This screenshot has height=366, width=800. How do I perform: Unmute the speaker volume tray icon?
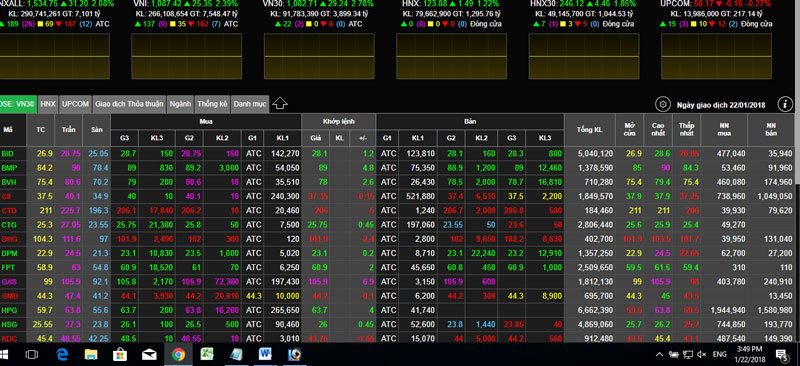click(702, 354)
